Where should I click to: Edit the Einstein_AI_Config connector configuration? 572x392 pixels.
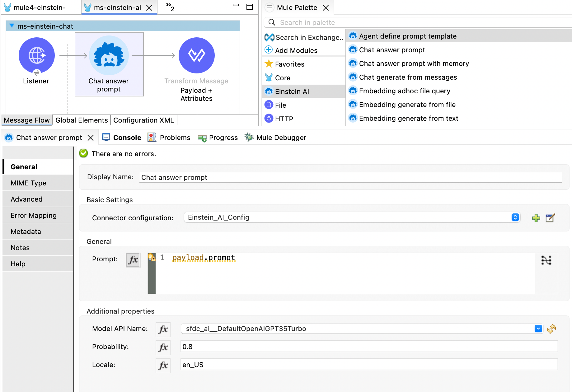click(550, 218)
